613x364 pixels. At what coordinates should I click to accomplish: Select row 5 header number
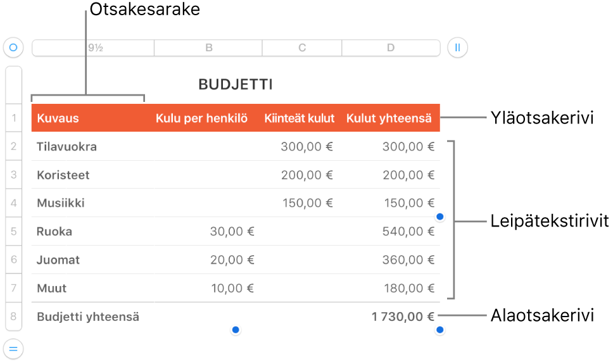point(13,232)
